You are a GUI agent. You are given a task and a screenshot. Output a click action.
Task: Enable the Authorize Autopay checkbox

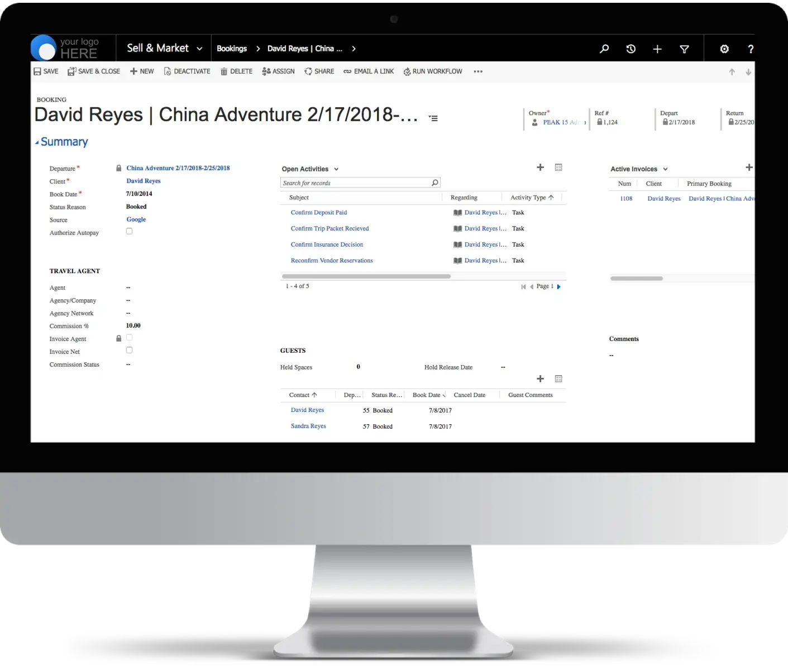click(x=129, y=231)
